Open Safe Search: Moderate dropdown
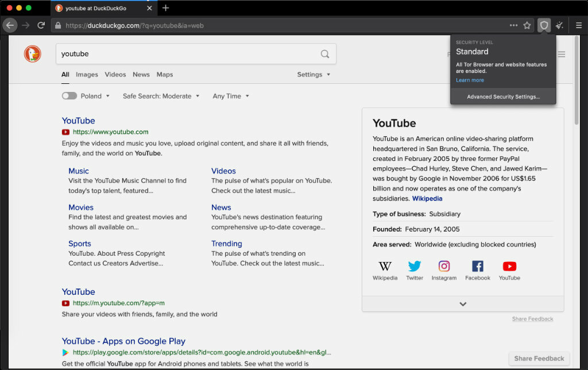 point(161,96)
